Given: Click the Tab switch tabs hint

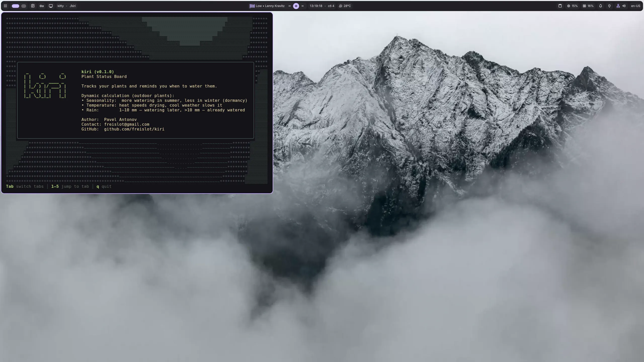Looking at the screenshot, I should tap(25, 186).
